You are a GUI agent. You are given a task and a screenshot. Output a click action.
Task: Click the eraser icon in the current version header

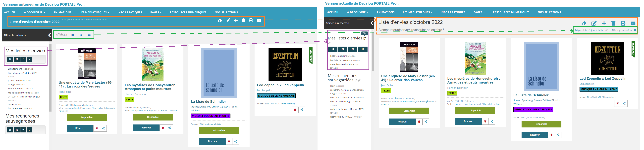pos(584,23)
